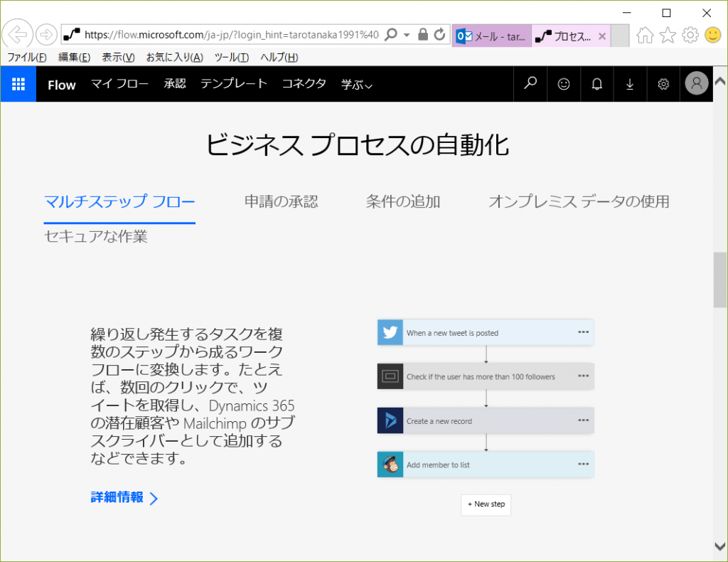The width and height of the screenshot is (728, 562).
Task: Select the 条件の追加 tab
Action: [403, 201]
